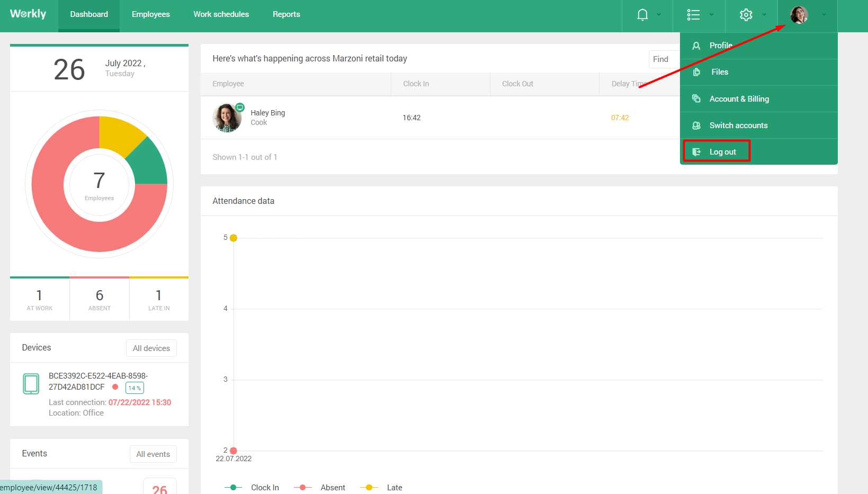Click the 07:42 delay time value
The height and width of the screenshot is (494, 868).
620,118
